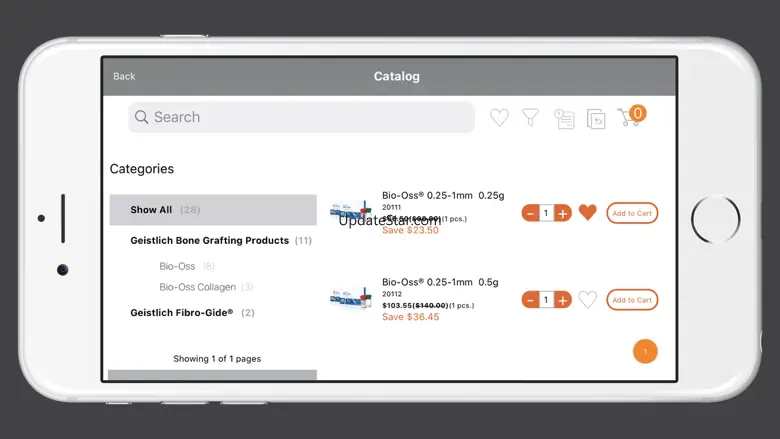Tap the Back button in header
The height and width of the screenshot is (439, 780).
[124, 76]
